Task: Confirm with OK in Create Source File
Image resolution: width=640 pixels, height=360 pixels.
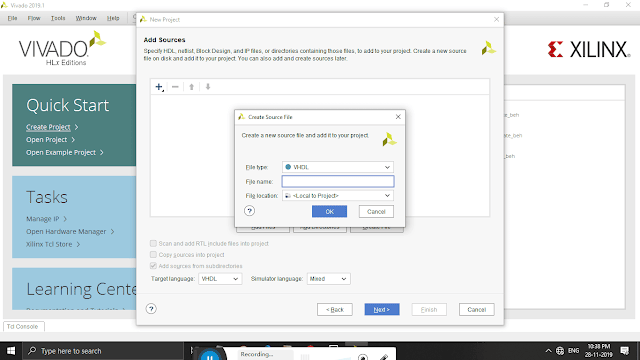Action: 329,211
